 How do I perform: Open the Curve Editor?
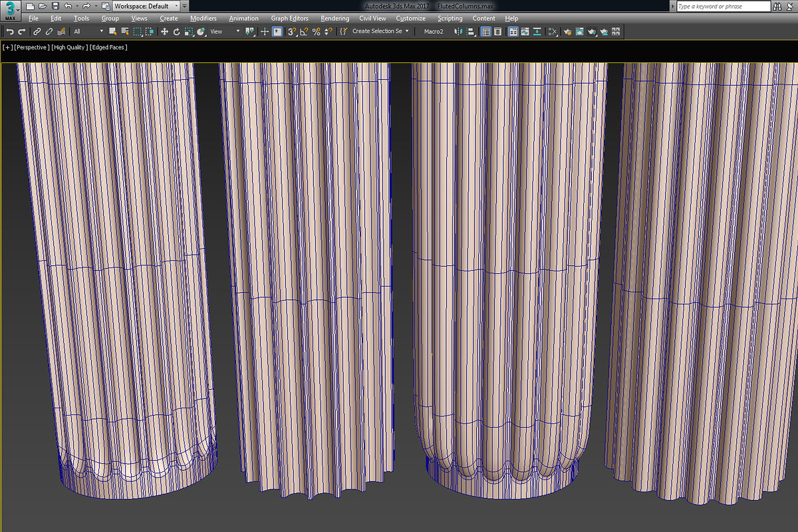tap(525, 31)
